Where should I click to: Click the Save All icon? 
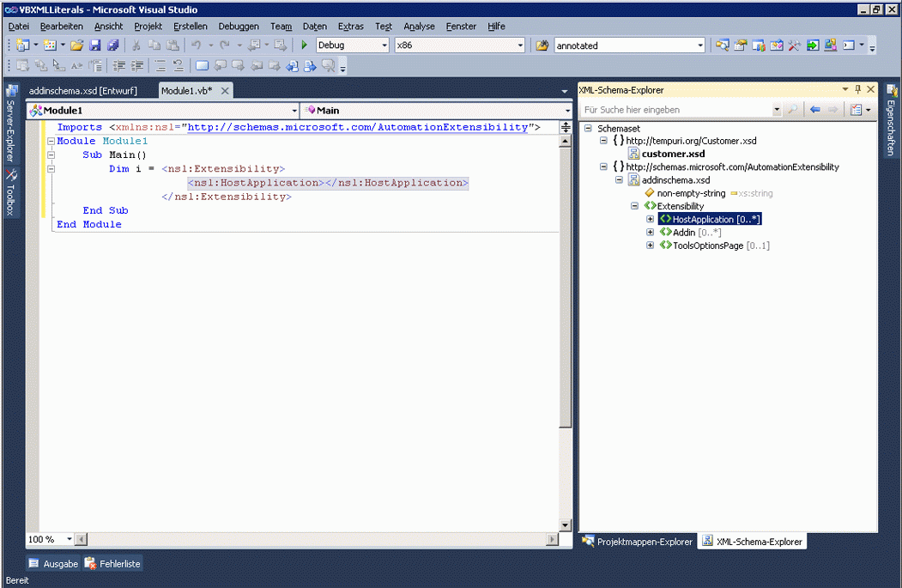(x=113, y=45)
